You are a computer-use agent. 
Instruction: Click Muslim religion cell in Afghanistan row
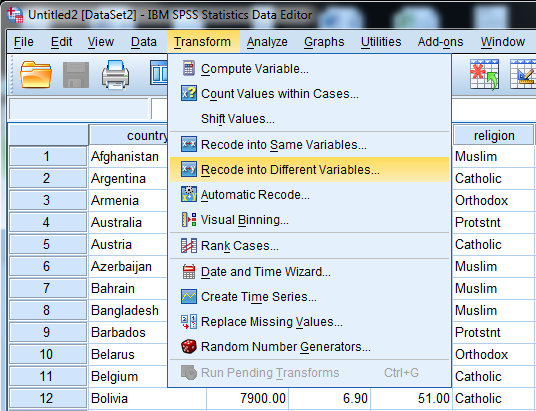494,156
